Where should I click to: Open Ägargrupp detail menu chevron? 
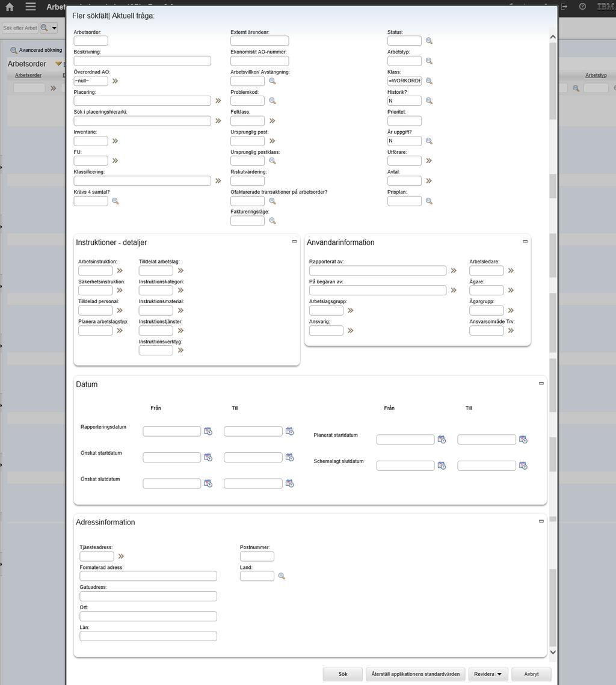[511, 310]
